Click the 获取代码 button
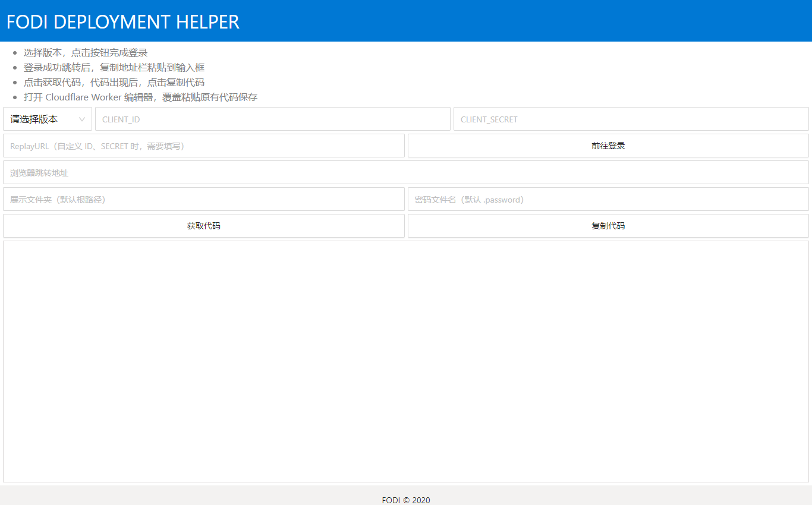Image resolution: width=812 pixels, height=505 pixels. [204, 226]
